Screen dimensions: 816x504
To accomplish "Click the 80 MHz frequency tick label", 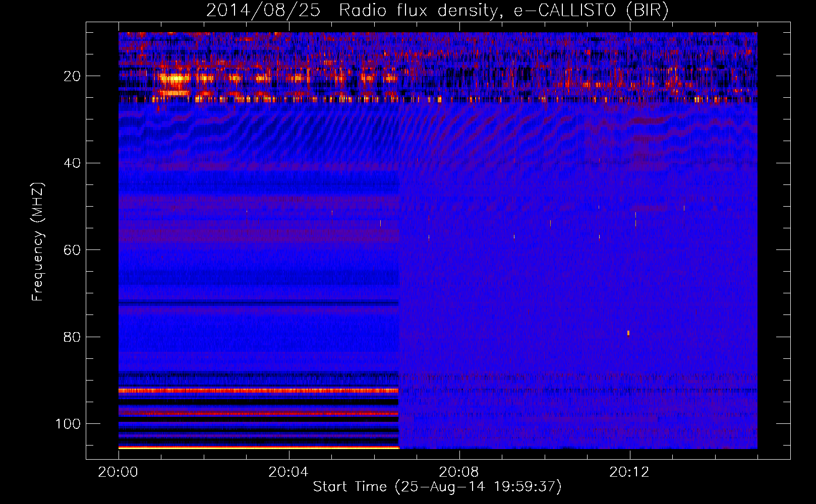I will pyautogui.click(x=72, y=337).
